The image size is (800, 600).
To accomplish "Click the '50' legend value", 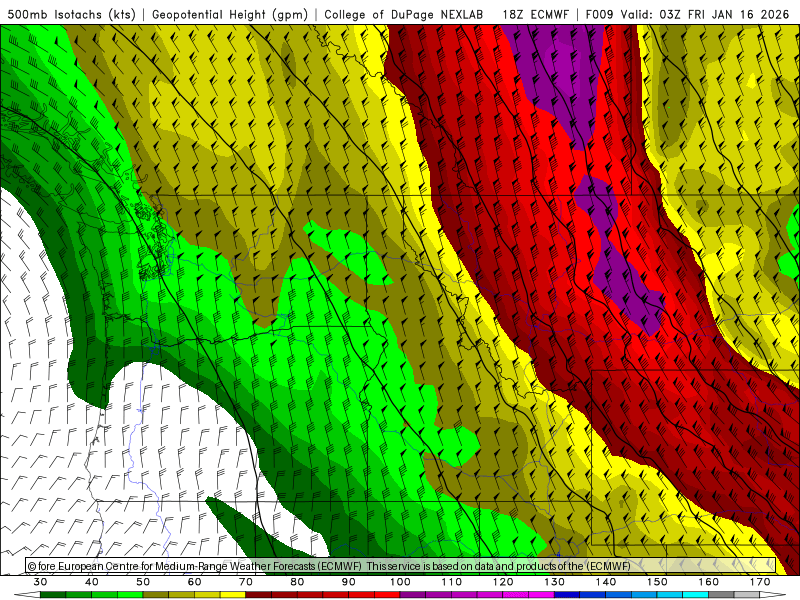I will (x=143, y=582).
